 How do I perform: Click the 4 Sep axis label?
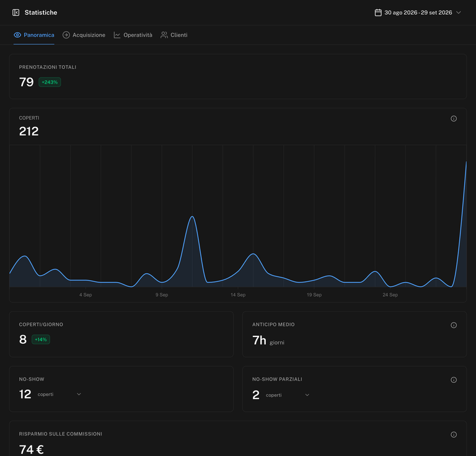click(x=86, y=295)
